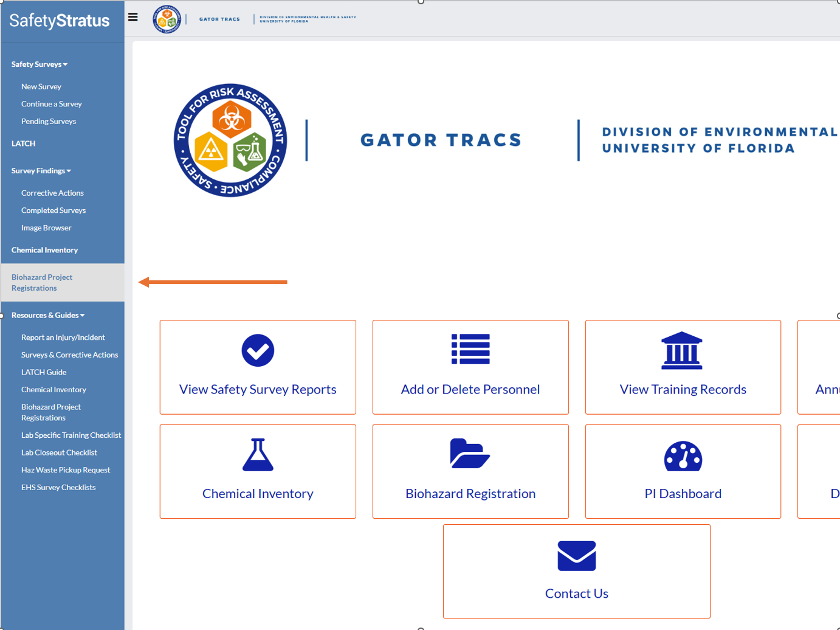The width and height of the screenshot is (840, 630).
Task: Click the building icon for Training Records
Action: point(682,350)
